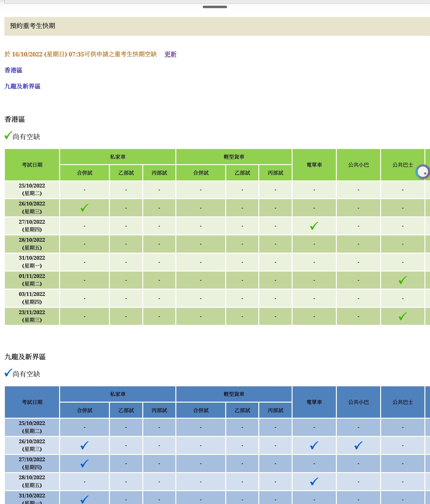Viewport: 430px width, 504px height.
Task: Click 27/10/2022 date row in Hong Kong table
Action: (x=32, y=226)
